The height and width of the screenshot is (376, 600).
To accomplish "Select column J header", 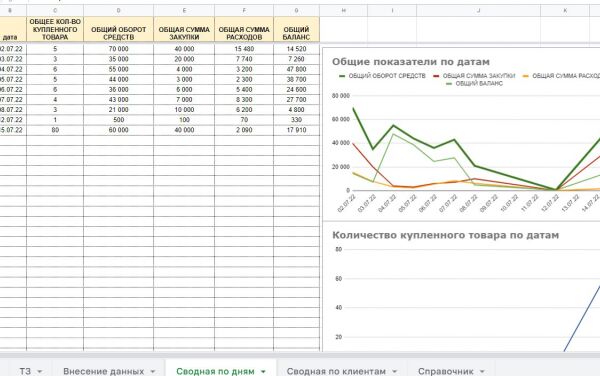I will coord(478,11).
